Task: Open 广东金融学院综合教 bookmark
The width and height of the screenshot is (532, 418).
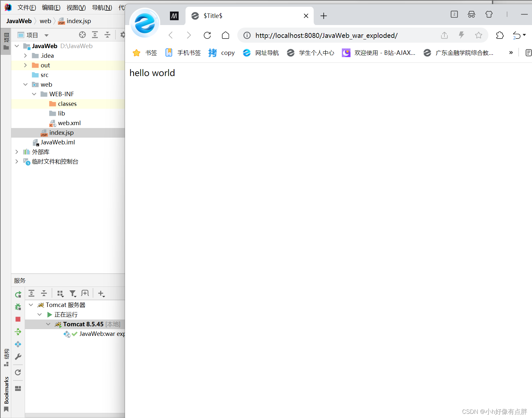Action: point(459,53)
